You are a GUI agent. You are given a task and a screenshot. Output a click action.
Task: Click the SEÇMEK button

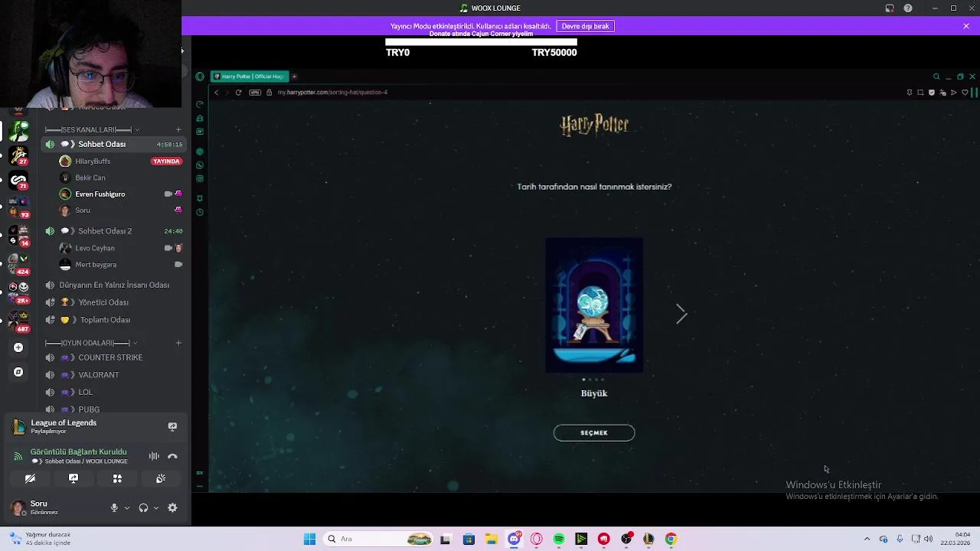(x=594, y=433)
